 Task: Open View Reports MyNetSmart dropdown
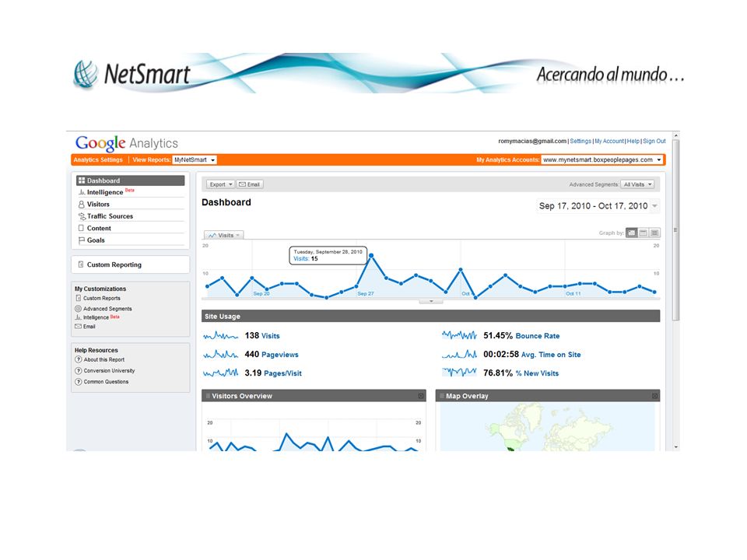tap(195, 160)
